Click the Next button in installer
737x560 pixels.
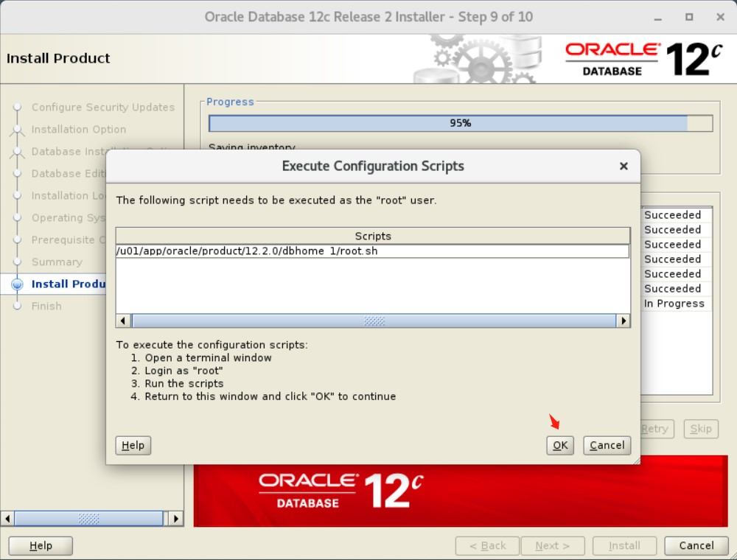tap(553, 545)
